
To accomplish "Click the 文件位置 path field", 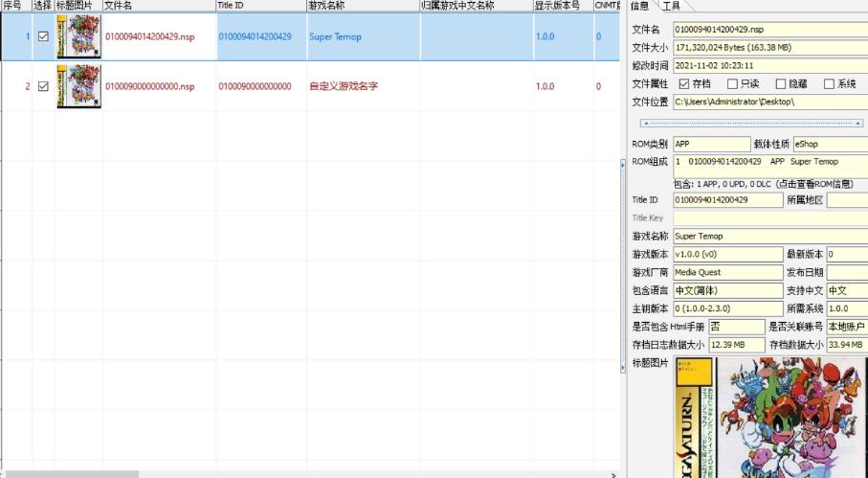I will pos(770,102).
